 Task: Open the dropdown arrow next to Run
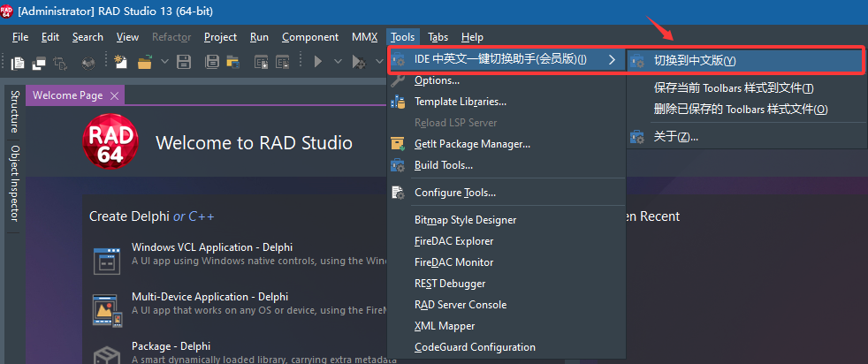(x=337, y=62)
